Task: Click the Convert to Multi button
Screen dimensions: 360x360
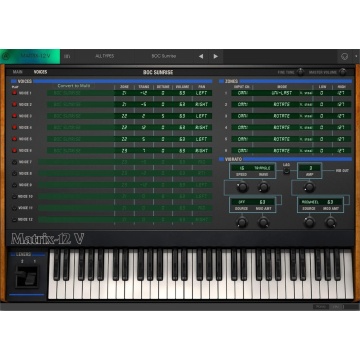Action: 74,86
